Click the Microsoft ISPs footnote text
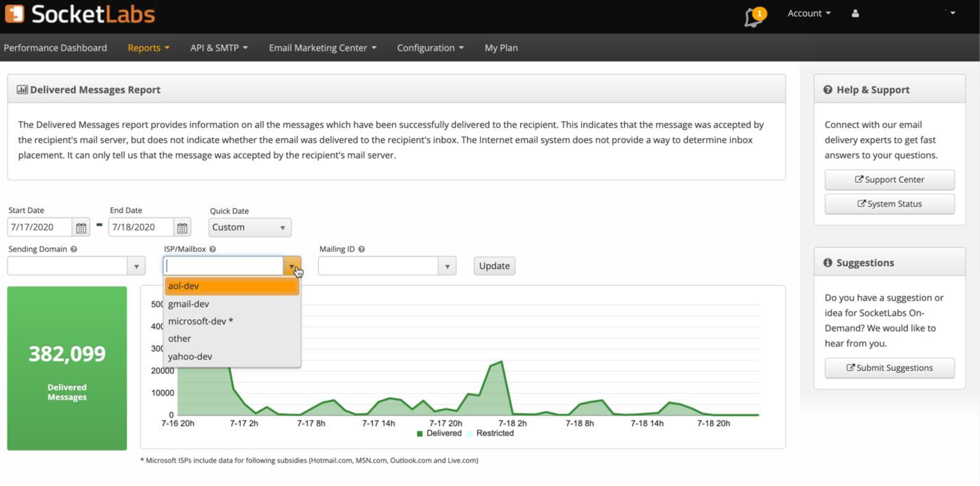Image resolution: width=980 pixels, height=486 pixels. [x=309, y=461]
